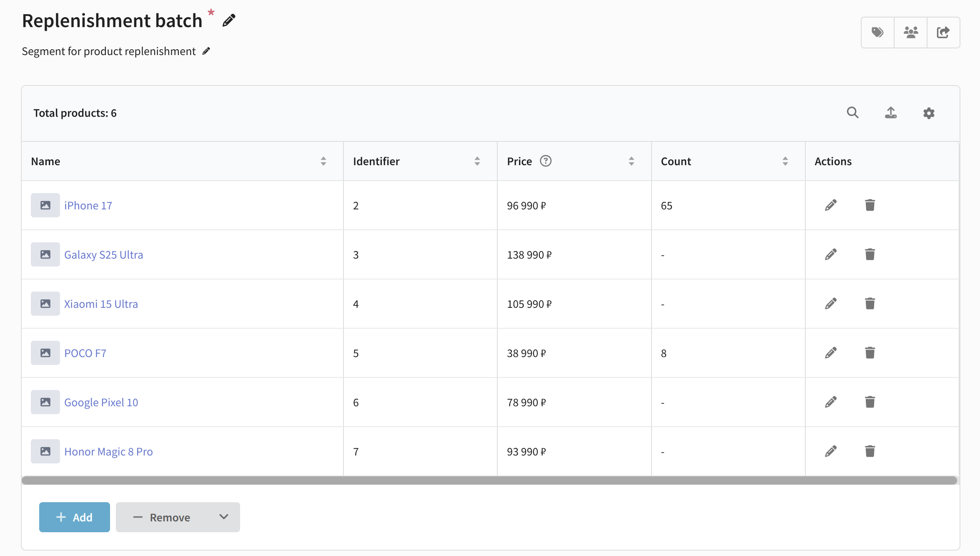980x556 pixels.
Task: Open product search with the magnifier icon
Action: coord(852,113)
